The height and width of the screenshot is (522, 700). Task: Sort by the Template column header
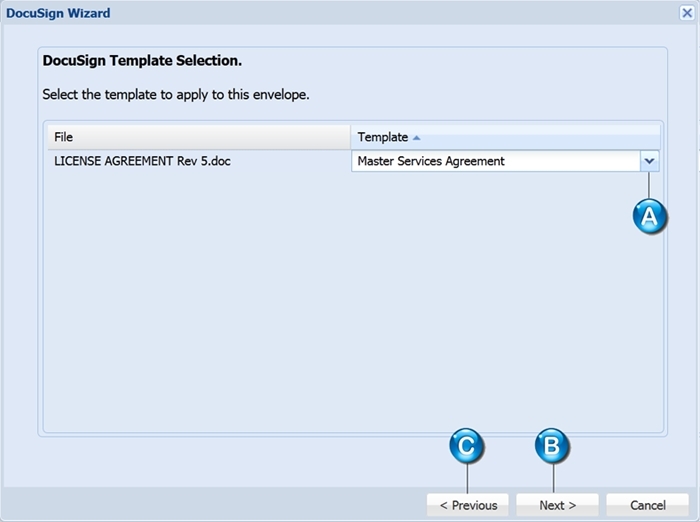[x=505, y=137]
